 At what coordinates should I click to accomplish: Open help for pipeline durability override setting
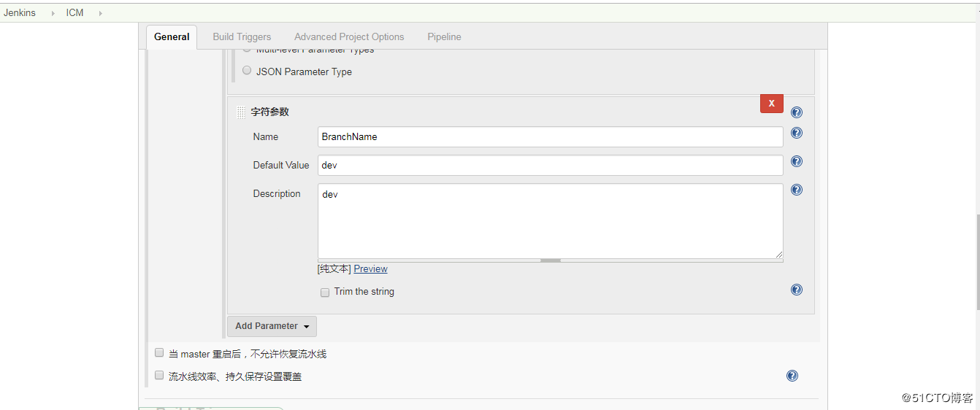coord(792,376)
